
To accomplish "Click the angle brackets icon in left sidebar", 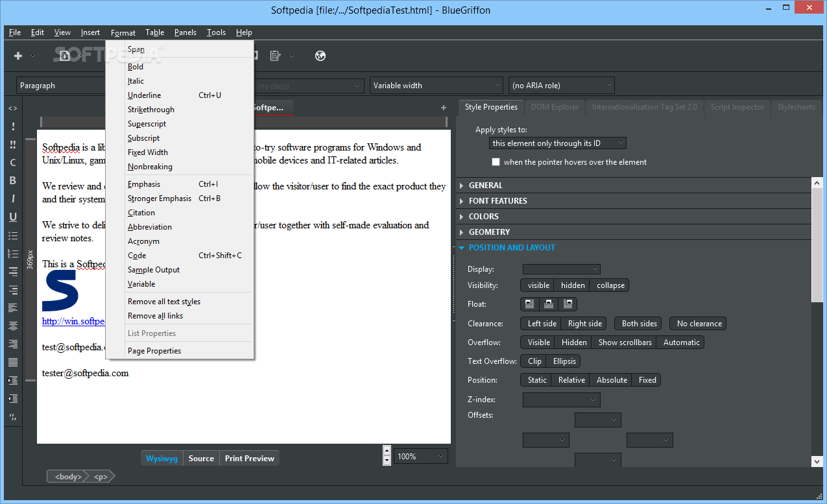I will [x=13, y=108].
